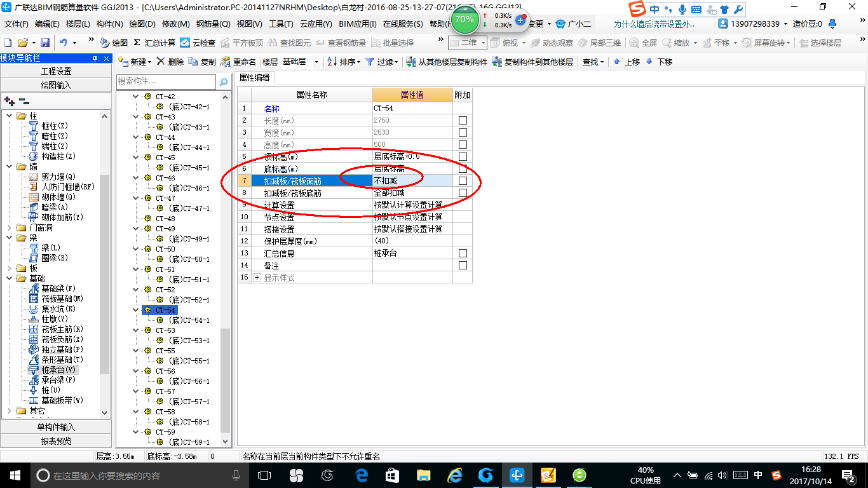
Task: Move component up with 上移
Action: pyautogui.click(x=627, y=62)
